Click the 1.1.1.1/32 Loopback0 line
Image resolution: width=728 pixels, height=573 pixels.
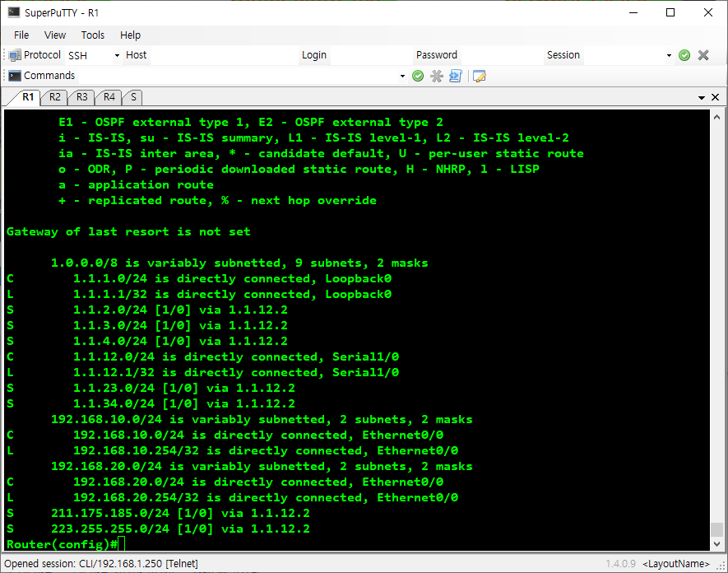pyautogui.click(x=199, y=294)
